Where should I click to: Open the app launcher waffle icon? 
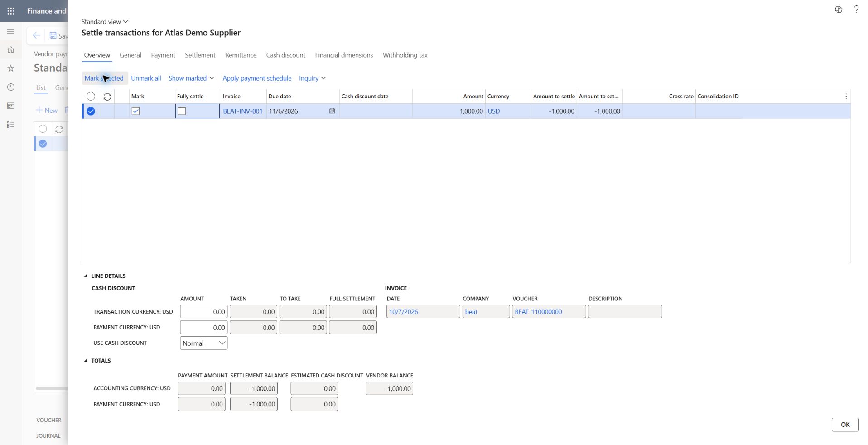point(11,11)
